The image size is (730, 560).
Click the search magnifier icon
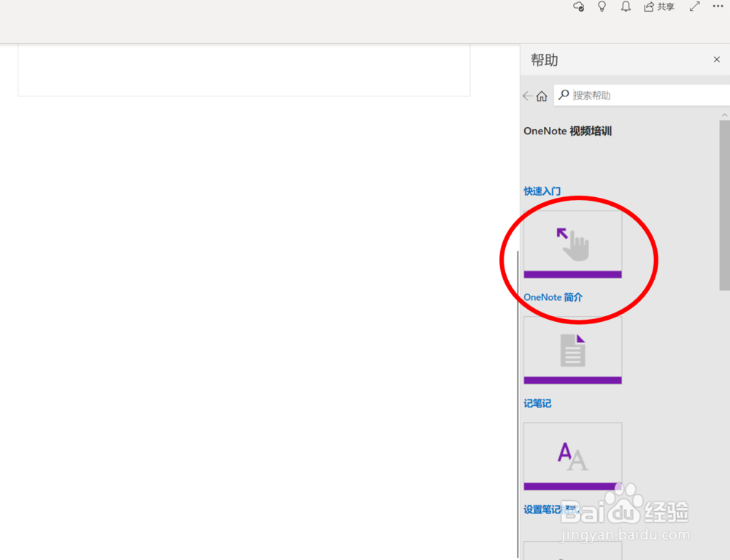(x=564, y=95)
